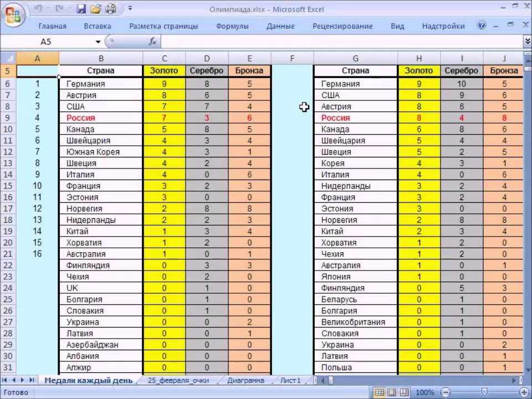Open the Главная ribbon tab
Screen dimensions: 532x399
[52, 26]
